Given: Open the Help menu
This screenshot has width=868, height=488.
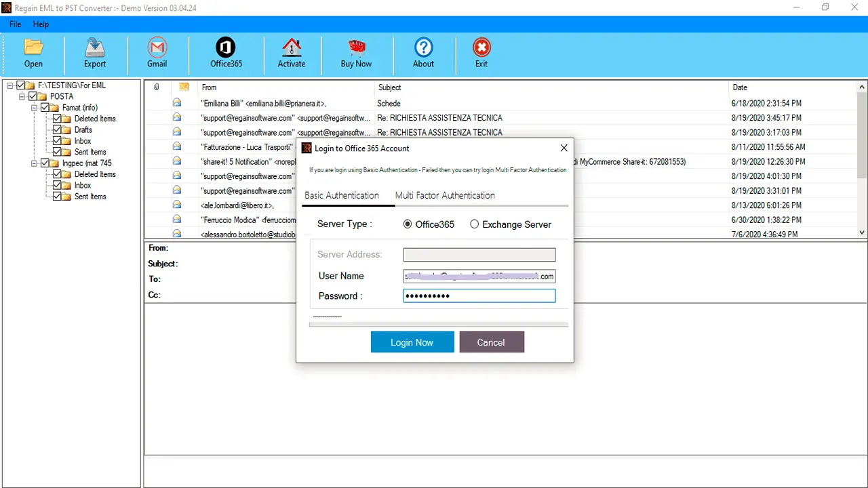Looking at the screenshot, I should click(x=41, y=24).
